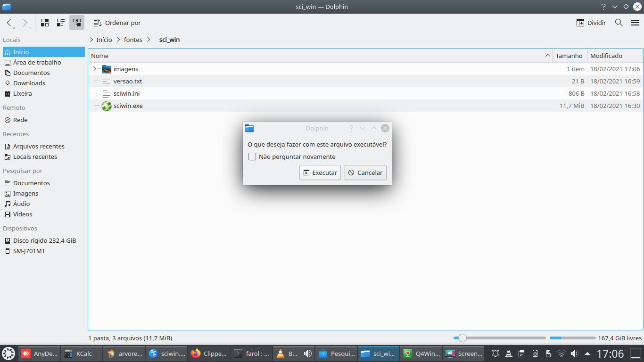Sort by the Nome column header
The width and height of the screenshot is (644, 362).
(x=320, y=56)
